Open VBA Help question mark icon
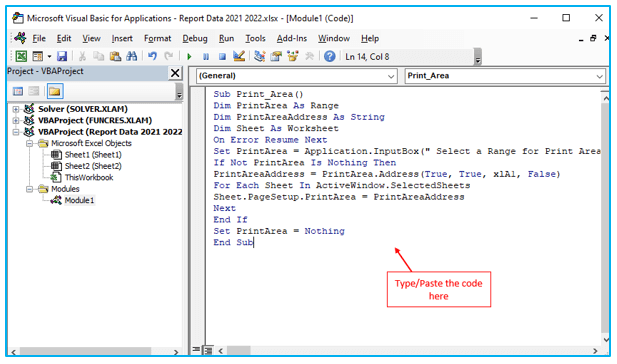Screen dimensions: 617x364 coord(329,57)
